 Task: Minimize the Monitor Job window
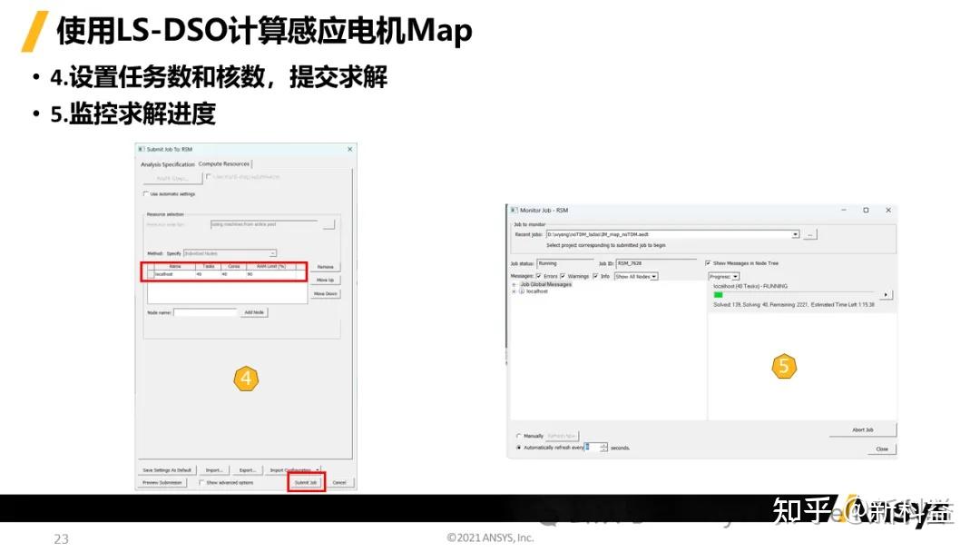point(844,210)
